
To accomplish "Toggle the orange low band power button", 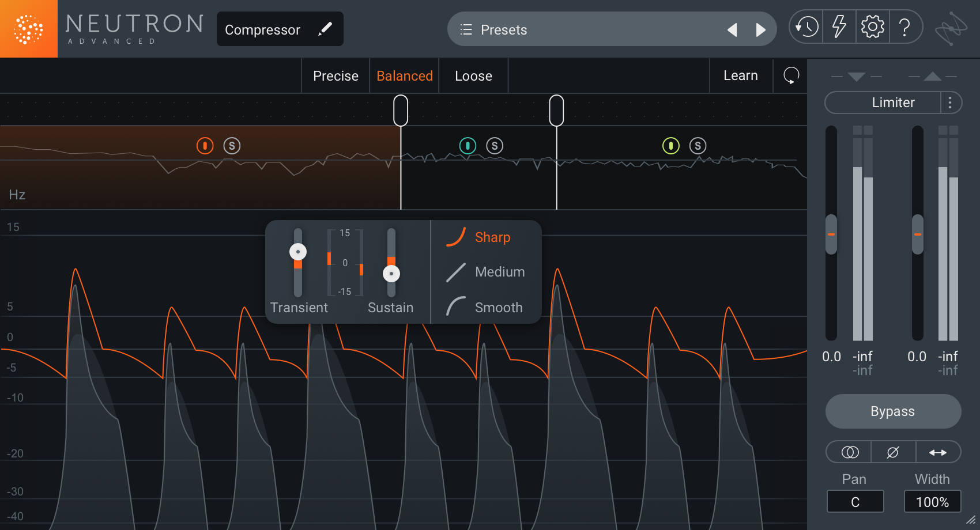I will tap(205, 146).
